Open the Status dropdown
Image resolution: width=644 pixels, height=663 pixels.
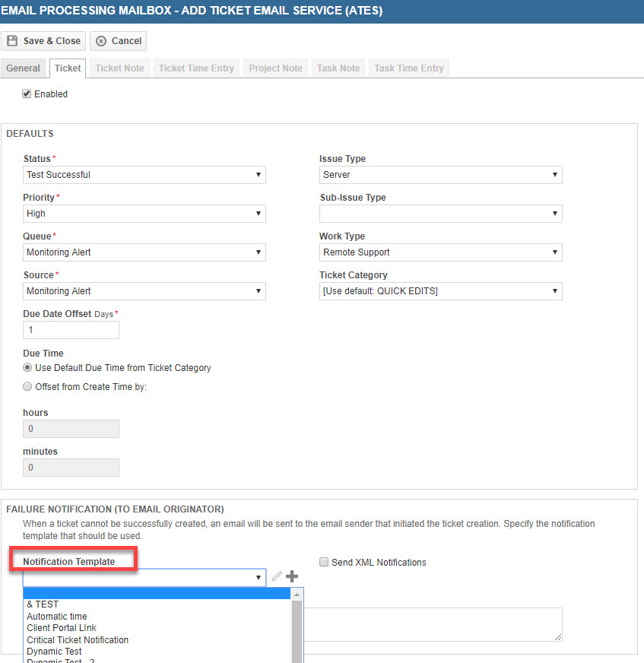[144, 175]
